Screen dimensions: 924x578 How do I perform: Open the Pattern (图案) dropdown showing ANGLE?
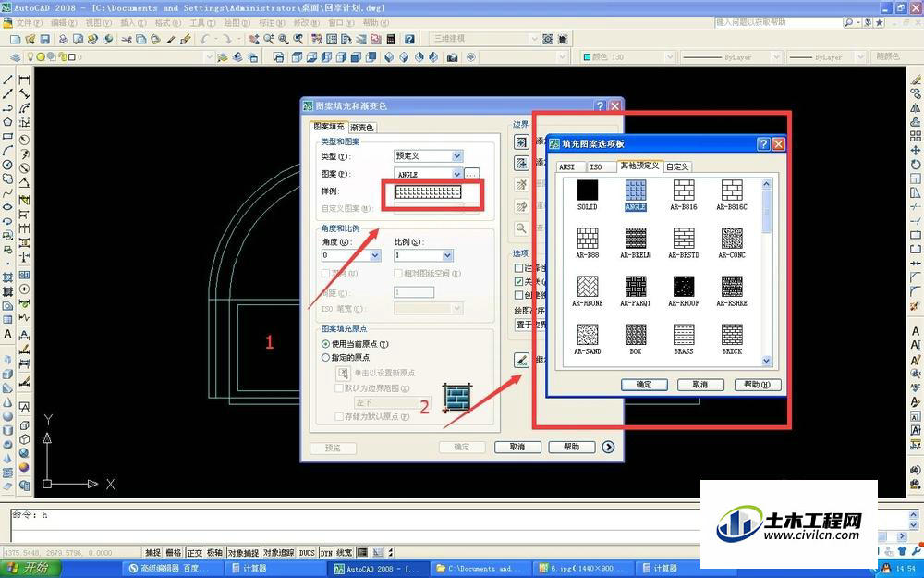[457, 174]
